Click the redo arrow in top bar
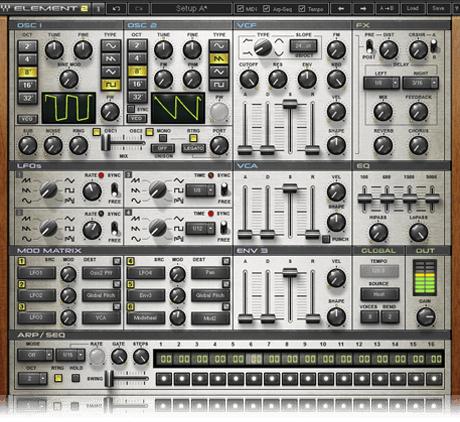This screenshot has height=422, width=460. pyautogui.click(x=139, y=9)
